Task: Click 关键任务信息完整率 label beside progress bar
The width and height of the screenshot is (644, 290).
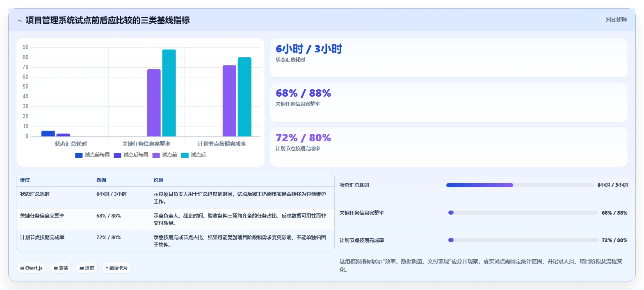Action: pyautogui.click(x=362, y=213)
